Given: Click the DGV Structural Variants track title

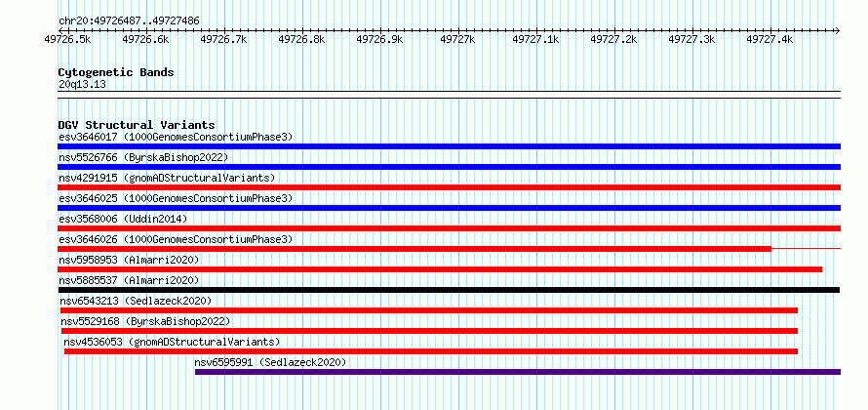Looking at the screenshot, I should coord(137,125).
